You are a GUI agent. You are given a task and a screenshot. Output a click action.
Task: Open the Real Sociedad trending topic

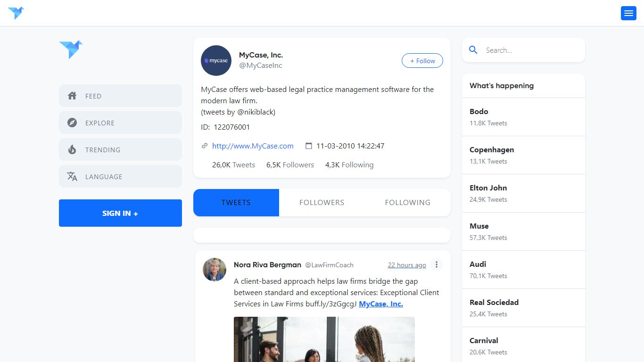(523, 308)
